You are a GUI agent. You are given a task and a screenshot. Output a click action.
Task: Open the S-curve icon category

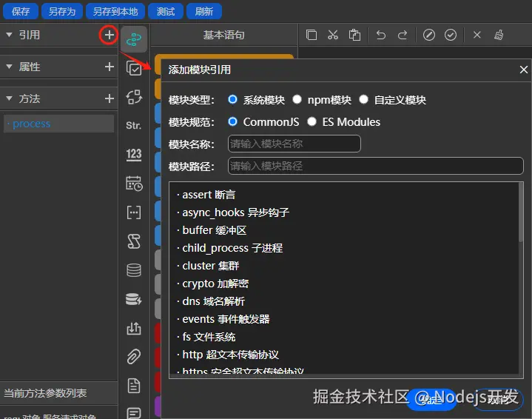[x=134, y=241]
